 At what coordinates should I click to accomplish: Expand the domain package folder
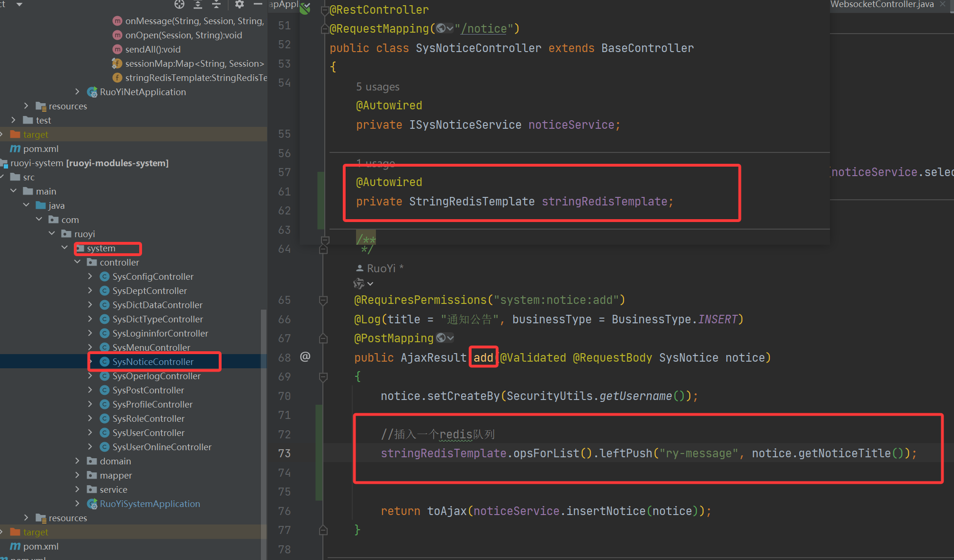[x=78, y=461]
